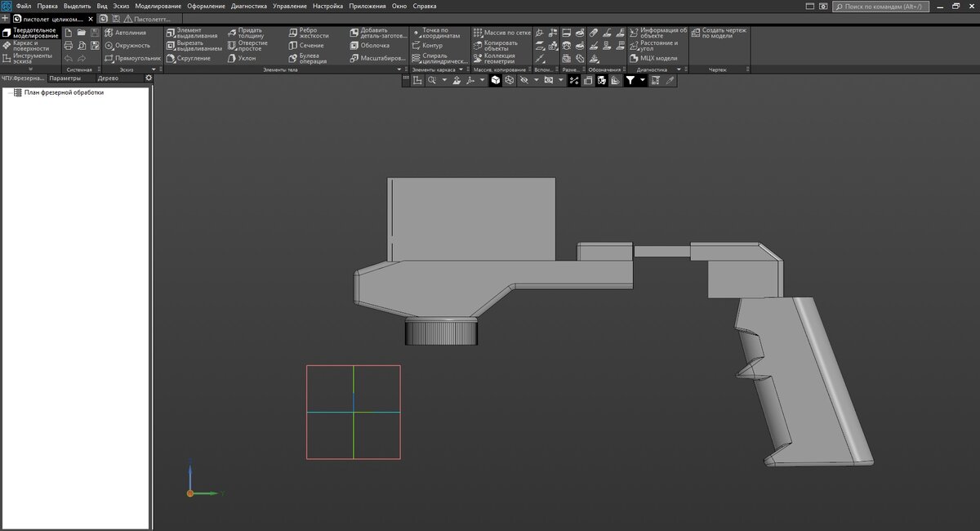Expand the Эскиз panel dropdown
Screen dimensions: 980x531
(x=154, y=69)
